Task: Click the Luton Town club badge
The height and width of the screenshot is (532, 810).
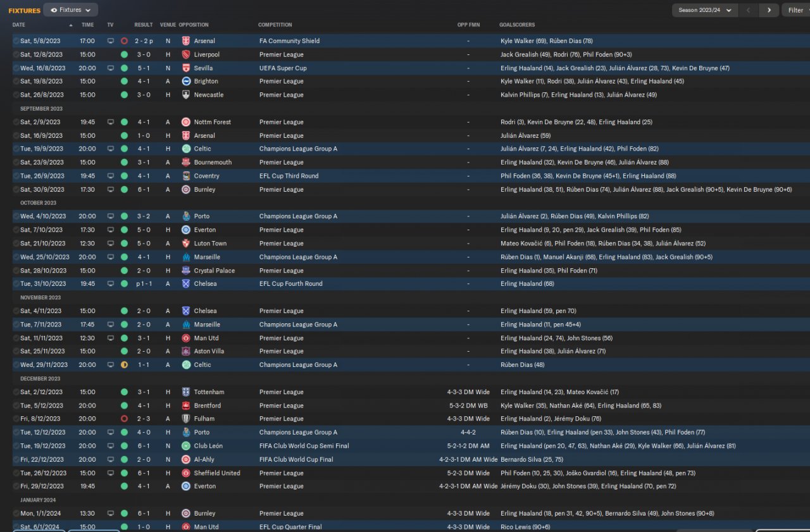Action: [x=186, y=244]
